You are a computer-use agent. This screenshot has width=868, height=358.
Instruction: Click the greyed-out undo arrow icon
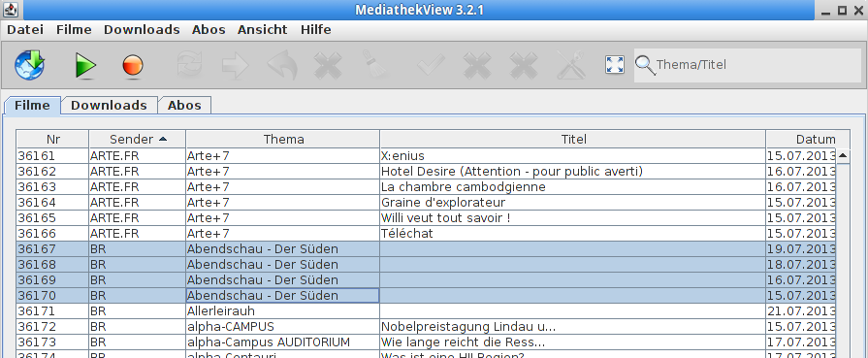(x=282, y=65)
